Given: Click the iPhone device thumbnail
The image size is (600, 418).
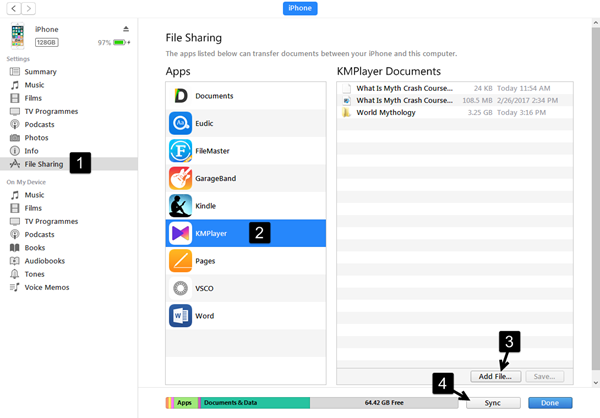Looking at the screenshot, I should coord(17,36).
